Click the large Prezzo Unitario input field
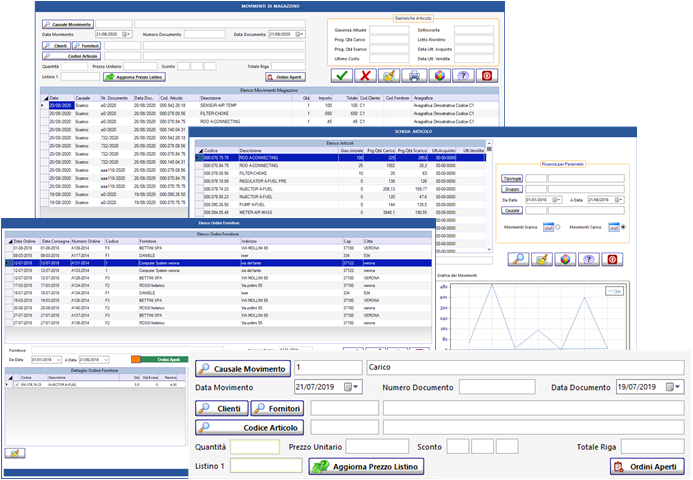This screenshot has width=693, height=480. pos(377,447)
